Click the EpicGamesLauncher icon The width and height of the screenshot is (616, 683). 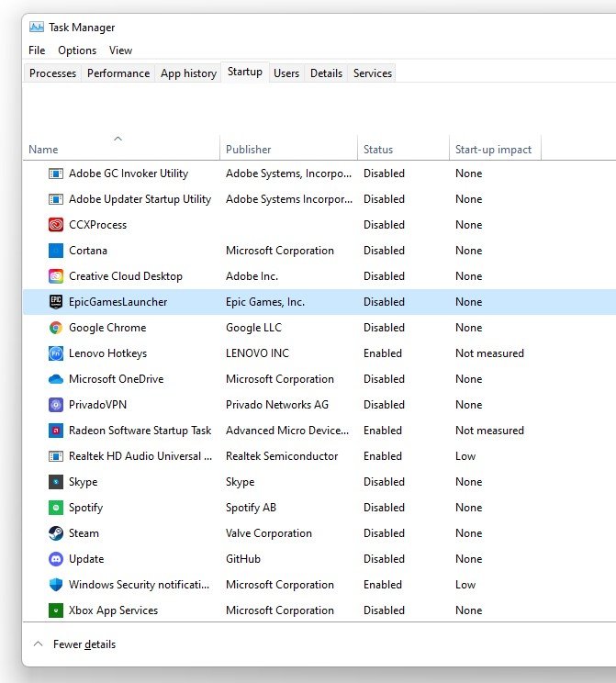[x=55, y=302]
